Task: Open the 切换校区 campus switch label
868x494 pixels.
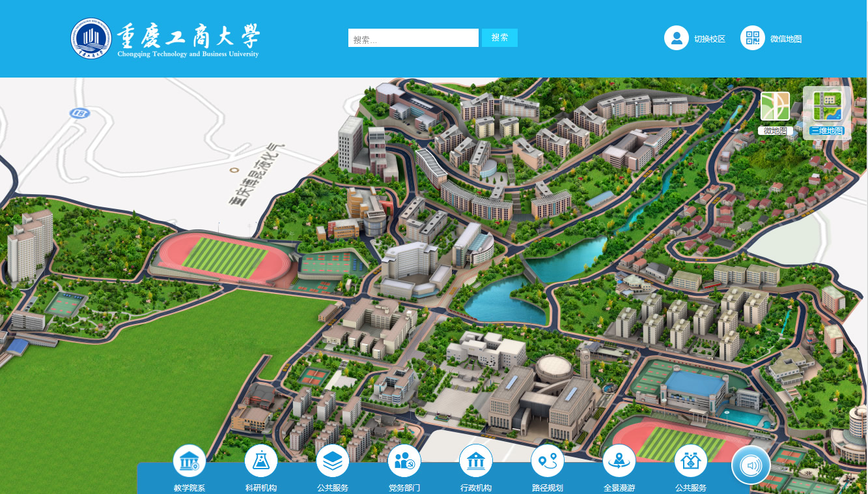Action: tap(710, 39)
